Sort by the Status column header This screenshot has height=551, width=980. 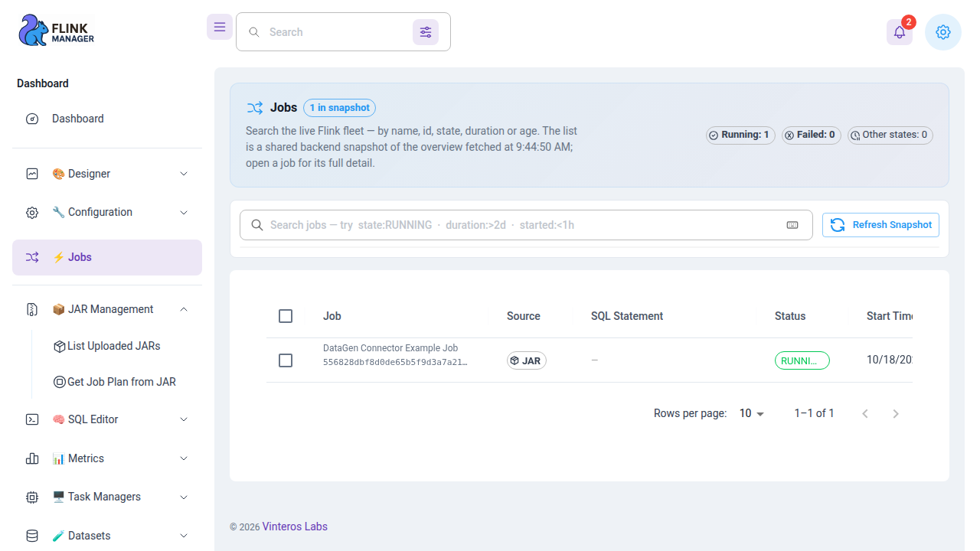tap(790, 316)
